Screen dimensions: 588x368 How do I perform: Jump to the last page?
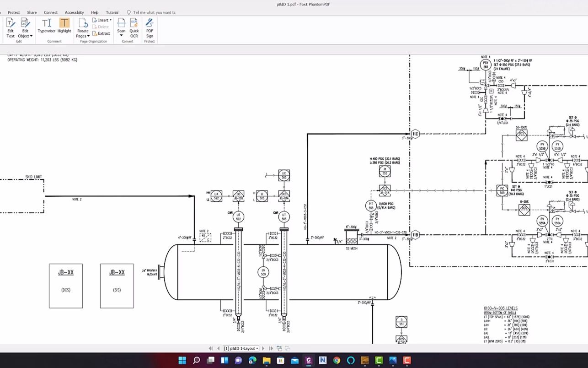(x=271, y=348)
